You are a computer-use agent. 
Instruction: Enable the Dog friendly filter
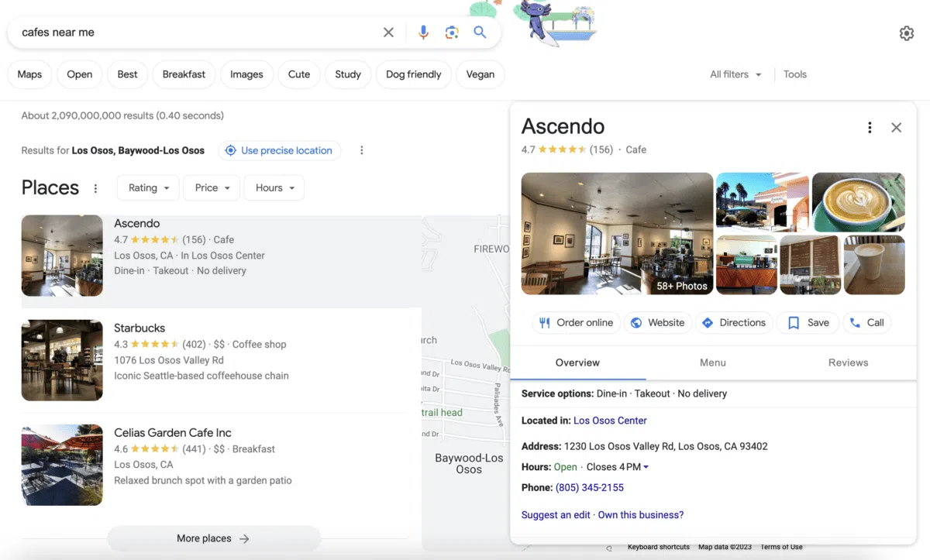tap(413, 74)
